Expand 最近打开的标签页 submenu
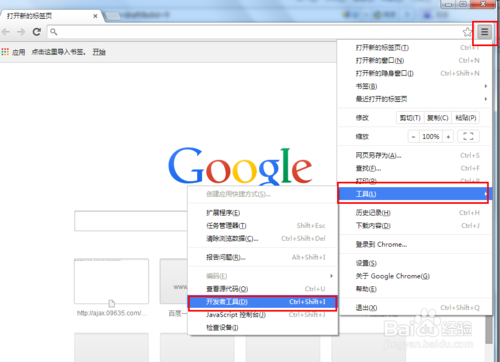Image resolution: width=500 pixels, height=362 pixels. coord(415,99)
